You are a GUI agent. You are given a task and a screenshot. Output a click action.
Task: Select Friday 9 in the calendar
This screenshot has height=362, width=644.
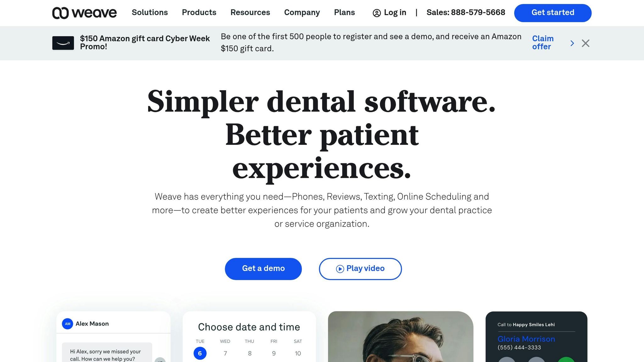coord(274,353)
